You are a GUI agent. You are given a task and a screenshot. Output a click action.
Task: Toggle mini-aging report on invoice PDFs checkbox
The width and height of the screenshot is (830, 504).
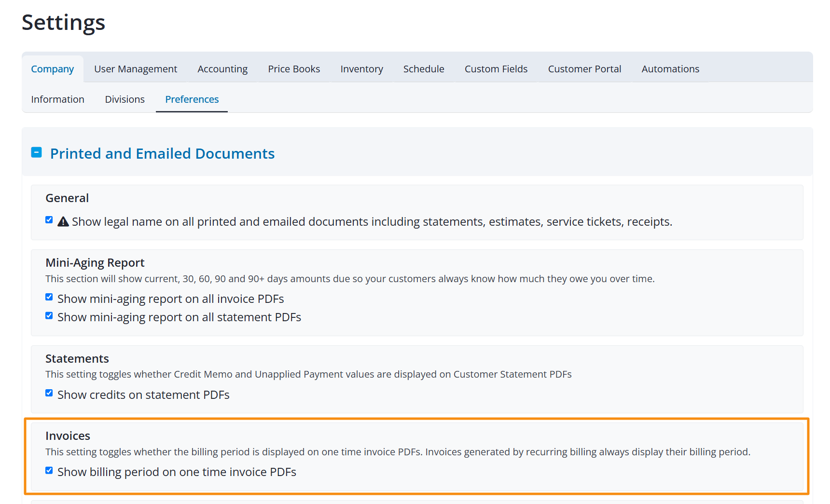click(x=49, y=297)
